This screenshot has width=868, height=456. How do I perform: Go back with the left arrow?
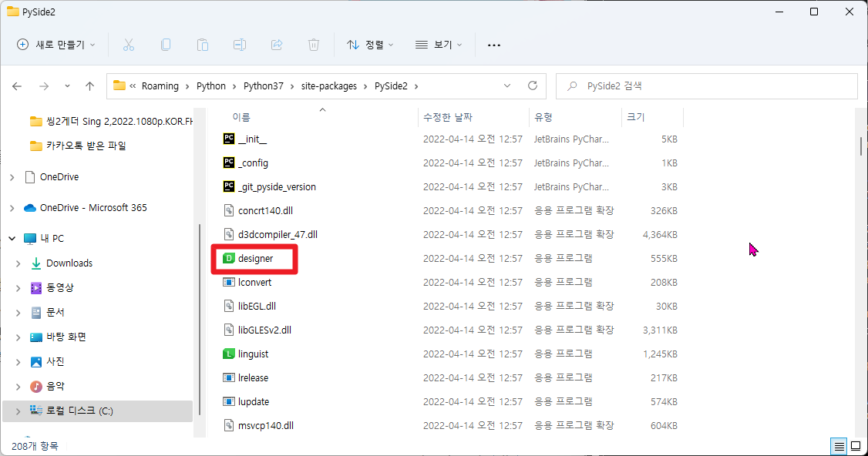click(17, 86)
